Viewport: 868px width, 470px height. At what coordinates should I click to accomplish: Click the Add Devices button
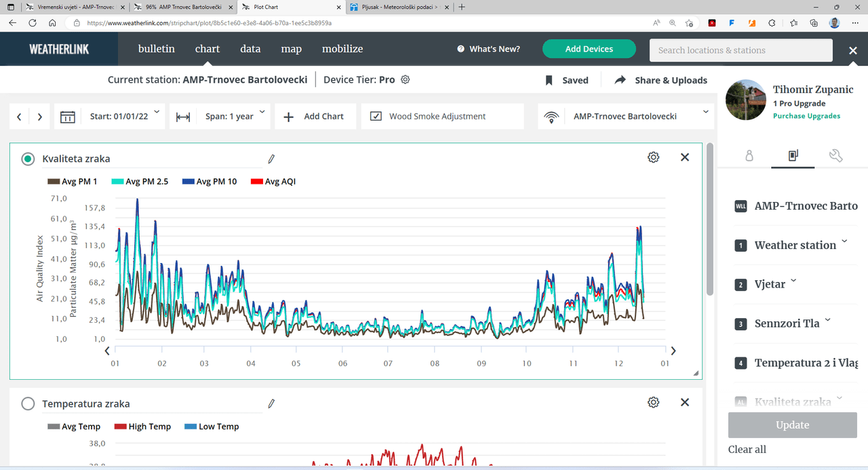pos(589,49)
